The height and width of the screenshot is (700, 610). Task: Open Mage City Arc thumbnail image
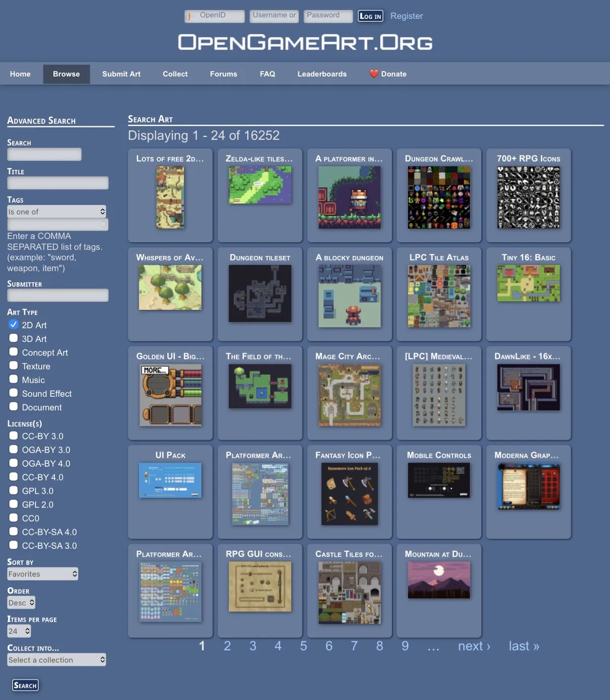pos(349,395)
